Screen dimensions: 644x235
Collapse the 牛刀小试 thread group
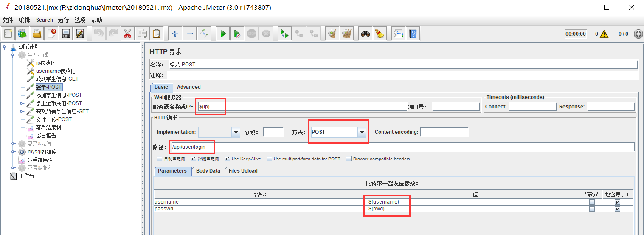[13, 55]
